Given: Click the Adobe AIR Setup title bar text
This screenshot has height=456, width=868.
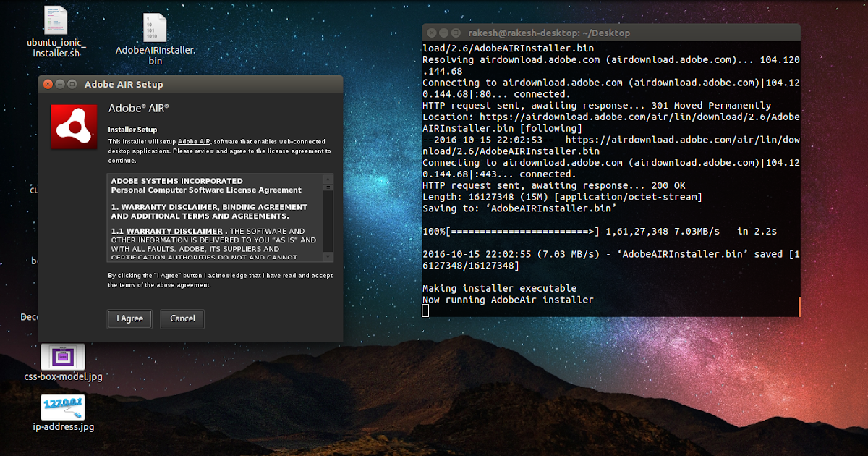Looking at the screenshot, I should pyautogui.click(x=124, y=84).
